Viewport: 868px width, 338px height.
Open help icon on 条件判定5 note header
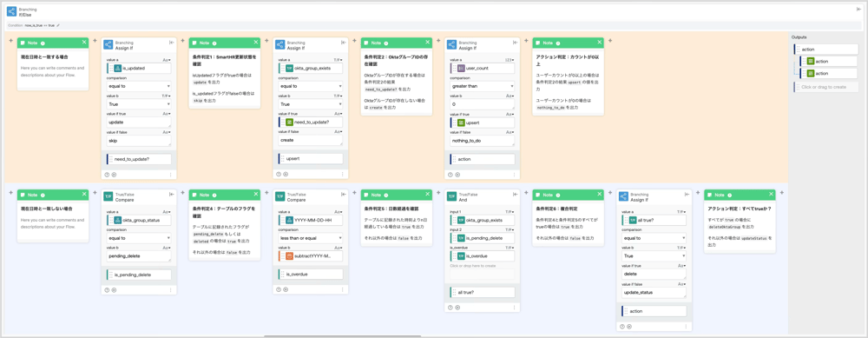click(x=386, y=195)
